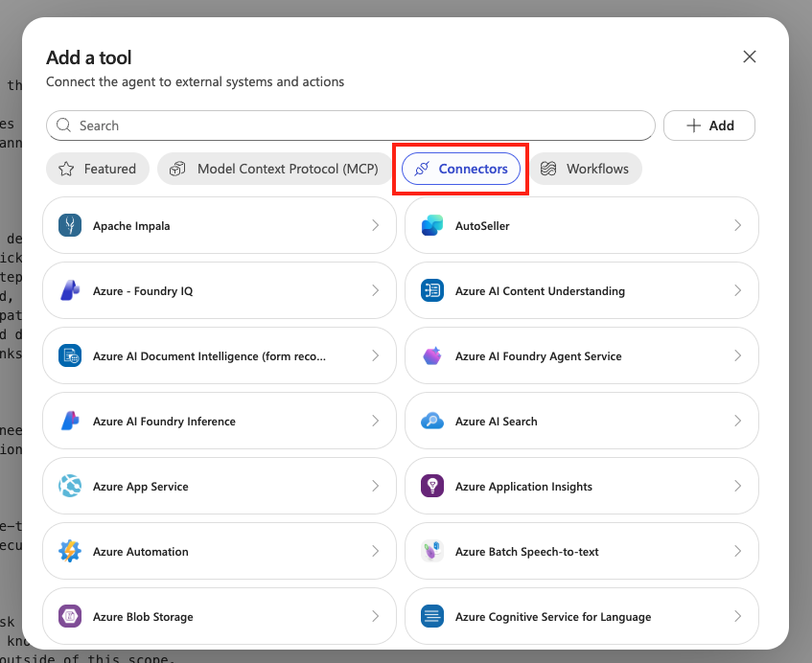Click the Azure AI Content Understanding icon
This screenshot has height=663, width=812.
pos(432,291)
